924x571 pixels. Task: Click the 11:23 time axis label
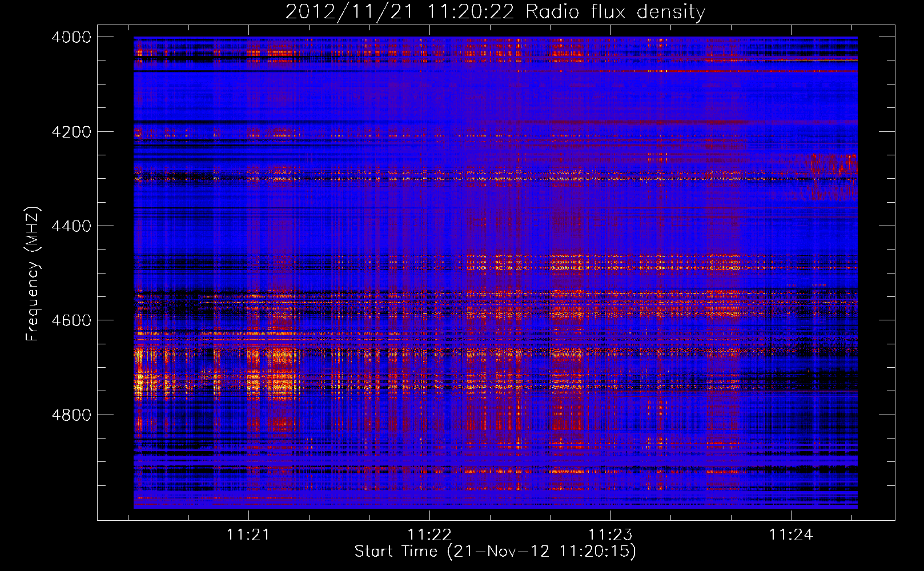(x=610, y=535)
